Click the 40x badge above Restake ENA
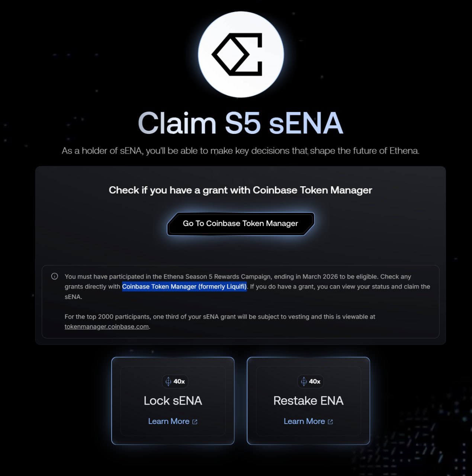This screenshot has height=476, width=472. point(311,381)
